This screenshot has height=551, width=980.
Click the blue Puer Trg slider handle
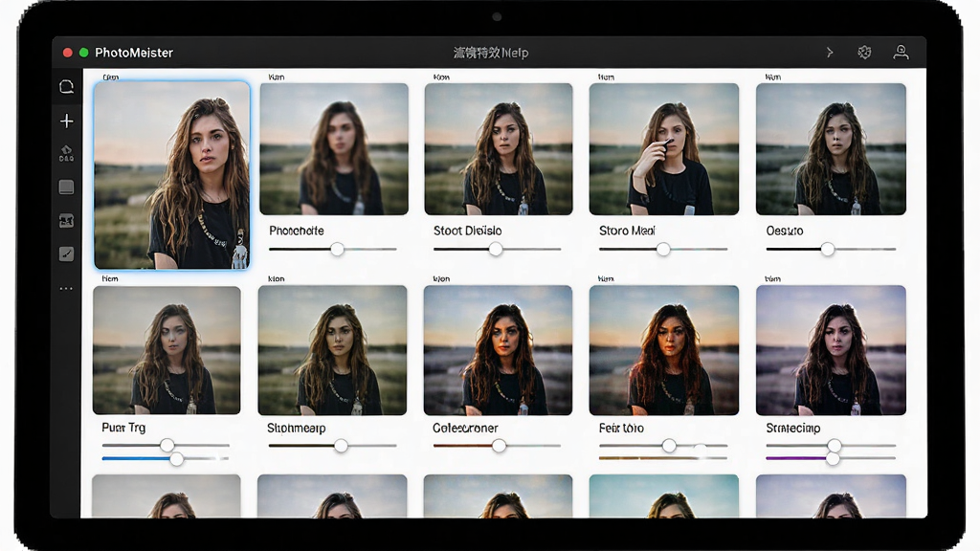[177, 459]
